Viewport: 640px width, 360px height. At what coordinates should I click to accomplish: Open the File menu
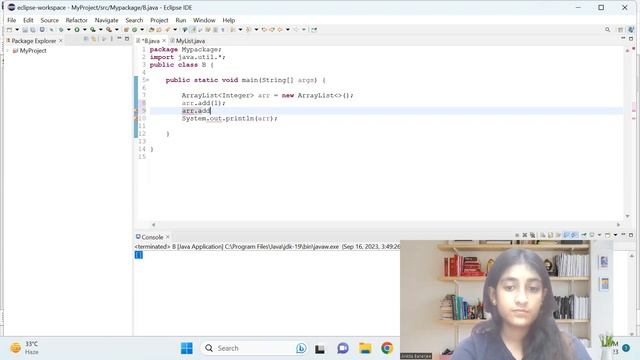11,20
